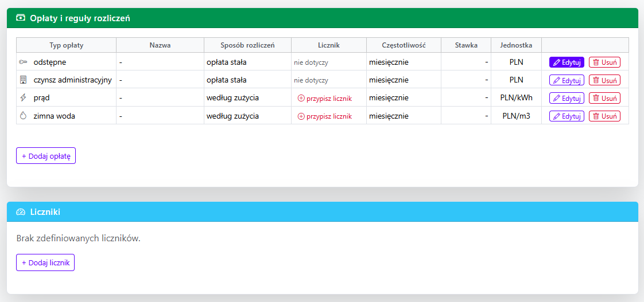Click PLN unit in the odstępne row

[x=516, y=62]
